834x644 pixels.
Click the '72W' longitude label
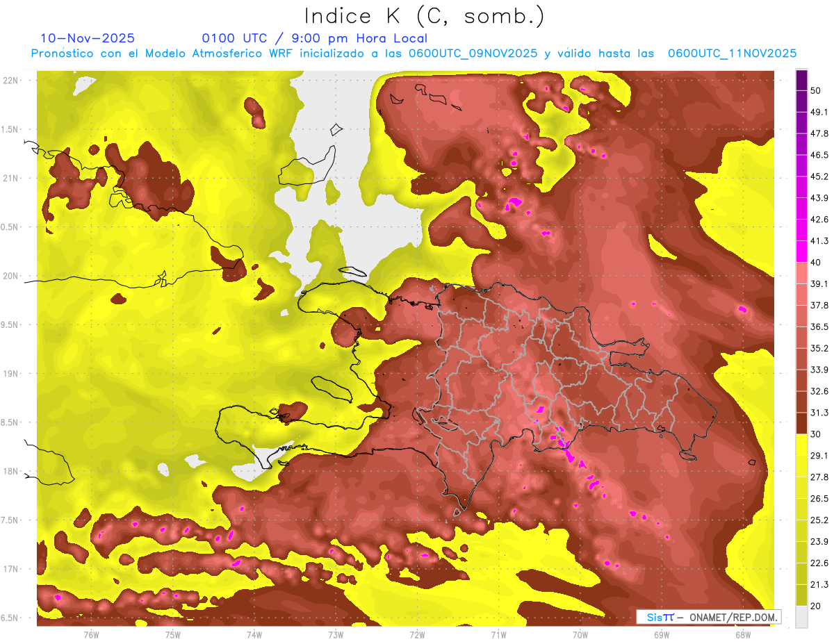click(x=417, y=635)
